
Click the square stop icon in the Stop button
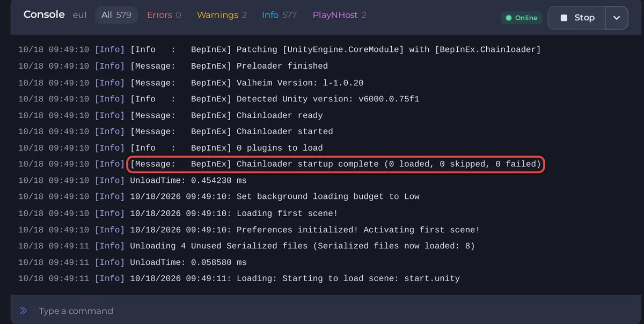click(563, 18)
